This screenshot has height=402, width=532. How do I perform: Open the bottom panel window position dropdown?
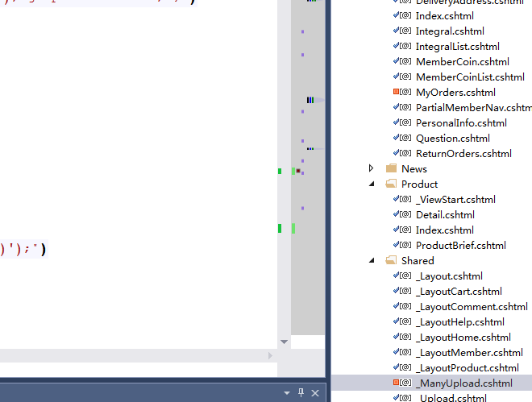point(286,392)
